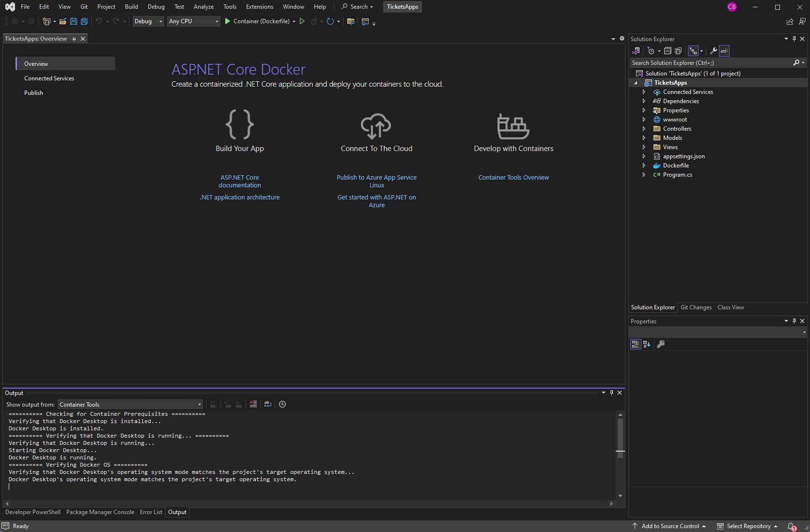Image resolution: width=810 pixels, height=532 pixels.
Task: Open Container (Dockerfile) launch profile dropdown arrow
Action: click(x=294, y=21)
